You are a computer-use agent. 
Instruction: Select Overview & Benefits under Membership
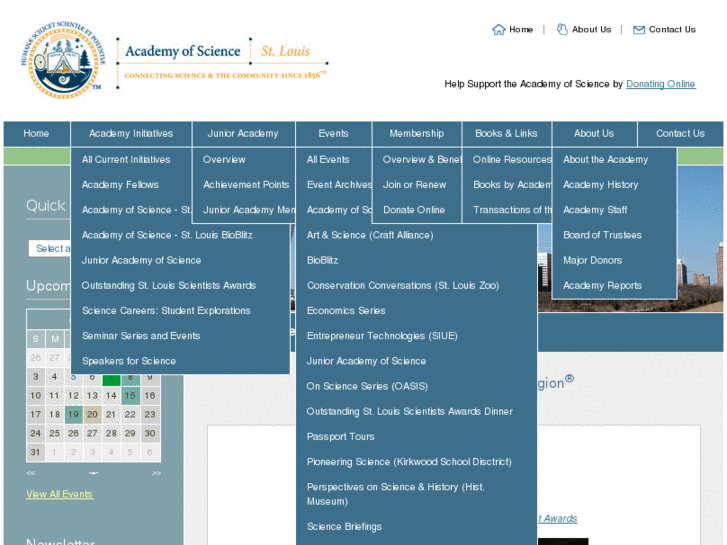pos(422,160)
